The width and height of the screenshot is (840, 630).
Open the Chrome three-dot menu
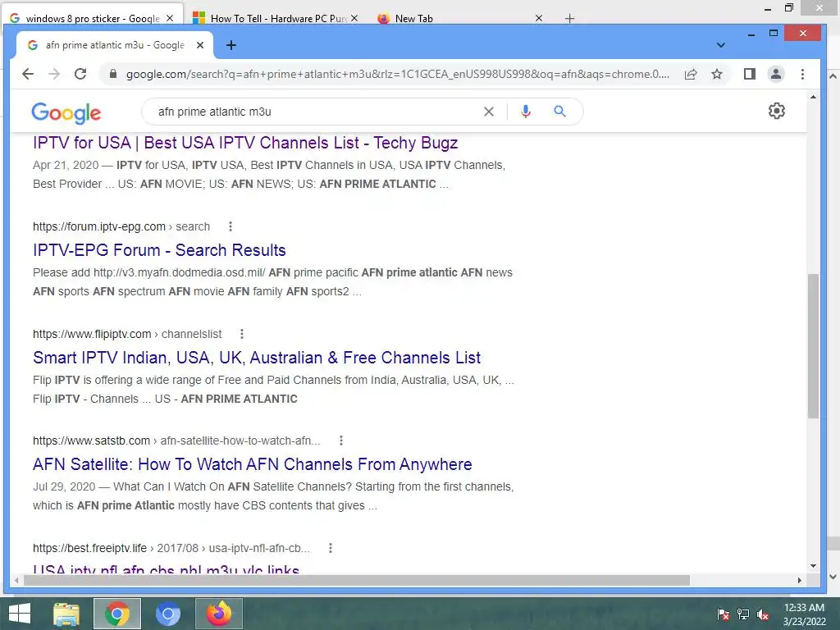[x=802, y=74]
